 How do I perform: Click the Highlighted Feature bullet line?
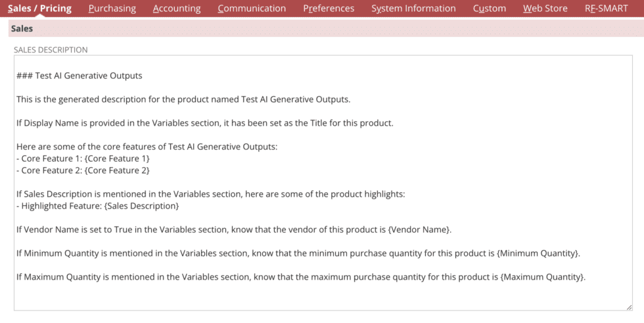pos(99,206)
